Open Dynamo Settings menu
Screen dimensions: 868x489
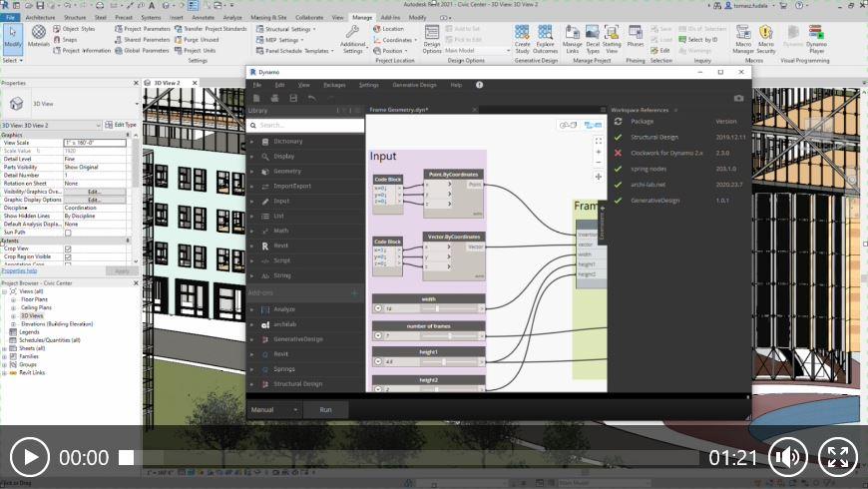click(x=369, y=85)
